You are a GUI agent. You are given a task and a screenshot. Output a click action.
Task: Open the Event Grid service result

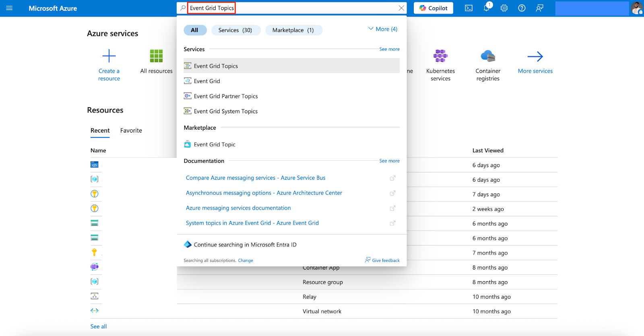coord(291,81)
